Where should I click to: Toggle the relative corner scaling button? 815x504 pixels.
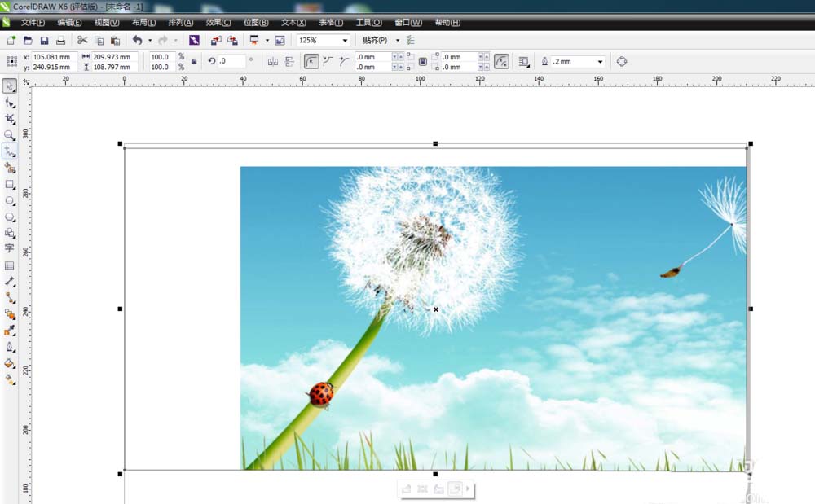pos(502,61)
